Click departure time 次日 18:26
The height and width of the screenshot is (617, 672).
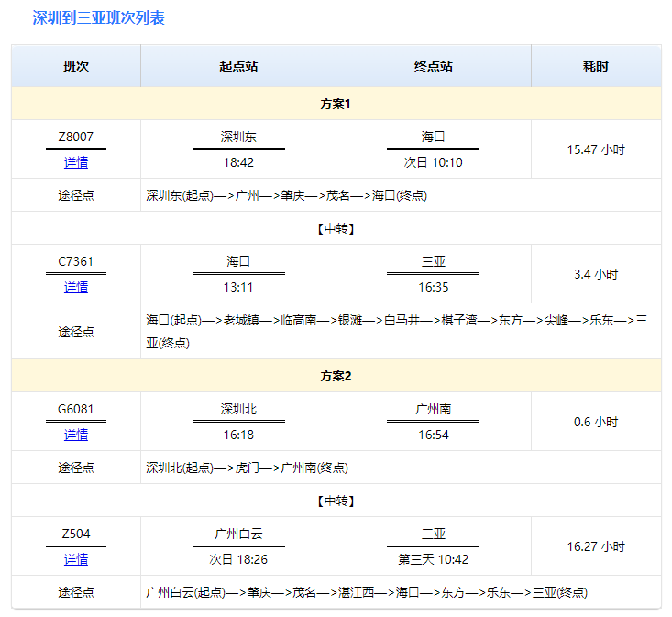[238, 559]
